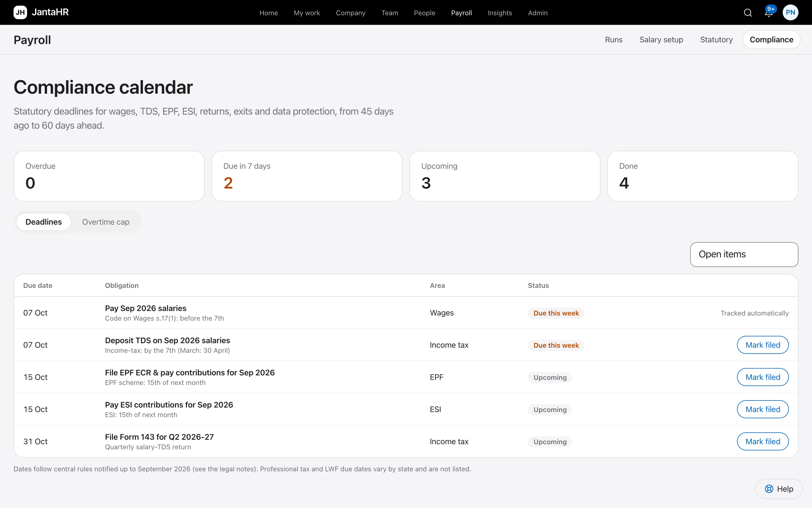This screenshot has width=812, height=508.
Task: Open the search icon in top bar
Action: coord(748,13)
